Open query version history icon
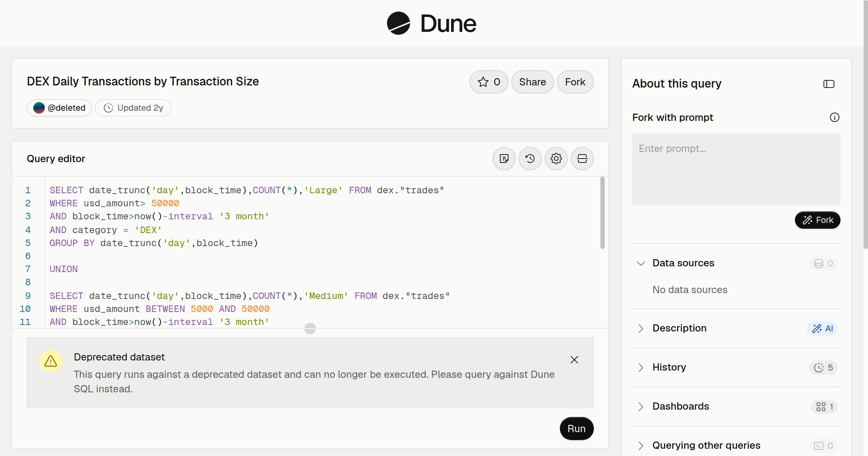868x456 pixels. point(530,159)
